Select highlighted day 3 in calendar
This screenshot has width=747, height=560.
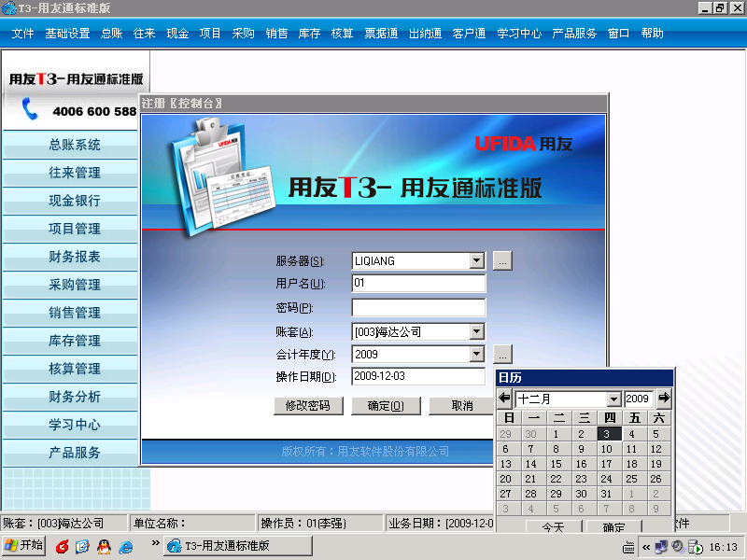point(609,434)
